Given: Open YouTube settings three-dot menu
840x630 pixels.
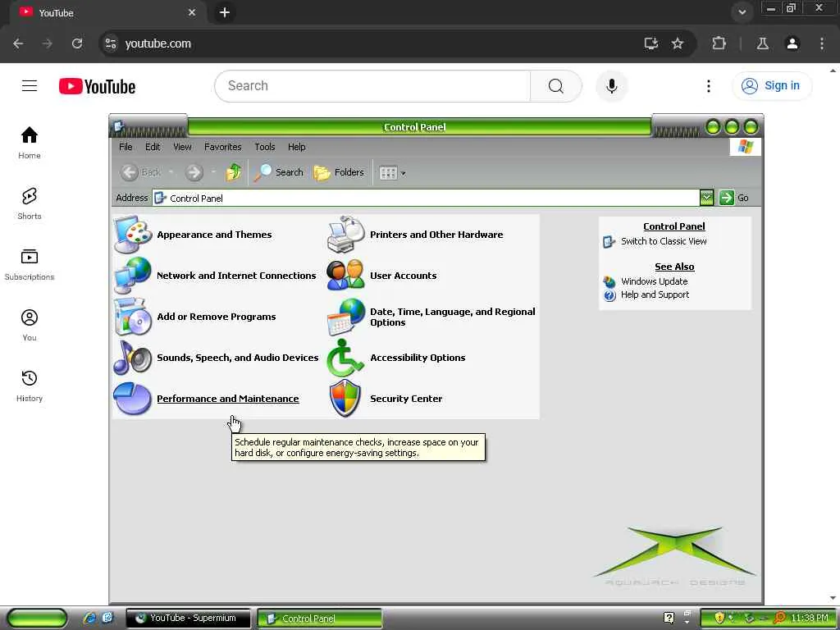Looking at the screenshot, I should [708, 85].
